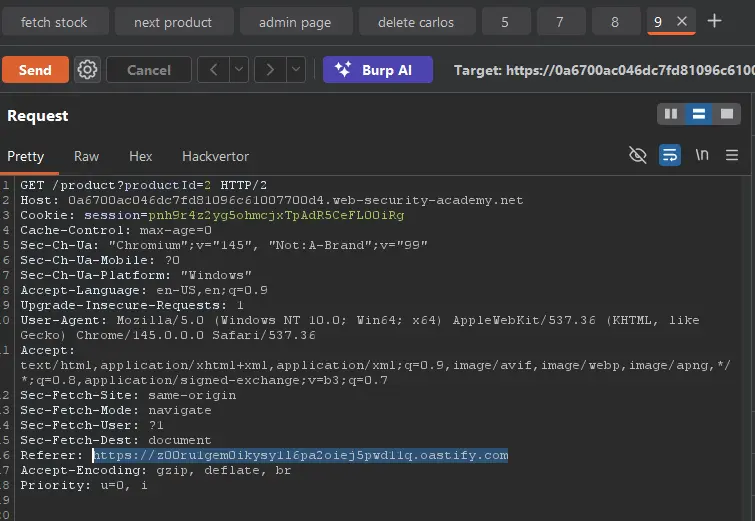Open Burp AI button
755x521 pixels.
pos(377,70)
